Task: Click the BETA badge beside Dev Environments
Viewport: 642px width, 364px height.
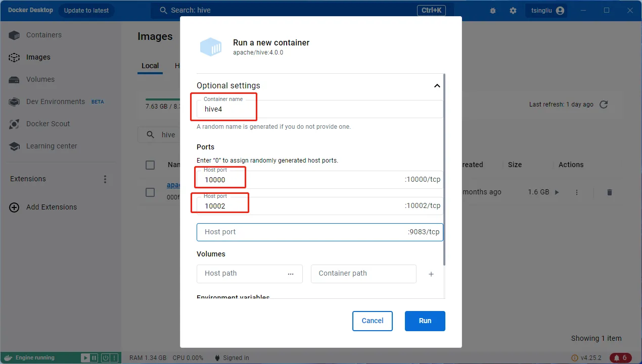Action: coord(98,101)
